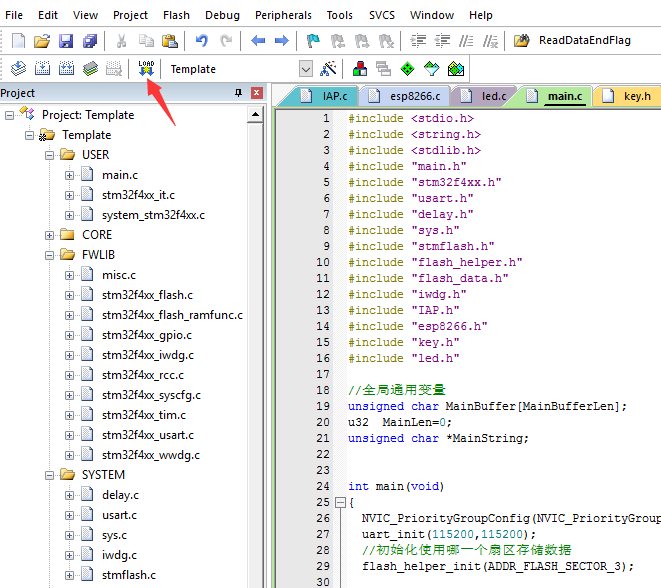Expand delay.c node in SYSTEM
This screenshot has height=588, width=661.
[x=69, y=496]
